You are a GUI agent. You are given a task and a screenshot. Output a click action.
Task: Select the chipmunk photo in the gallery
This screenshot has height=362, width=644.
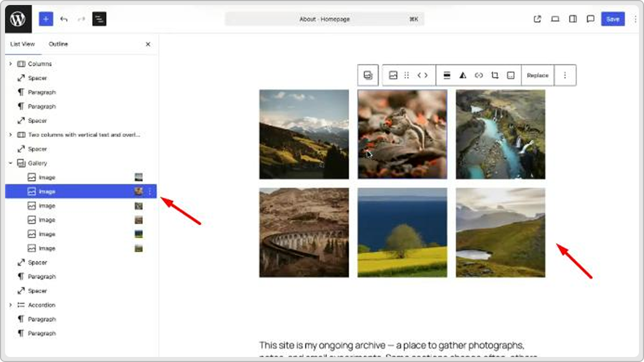402,134
